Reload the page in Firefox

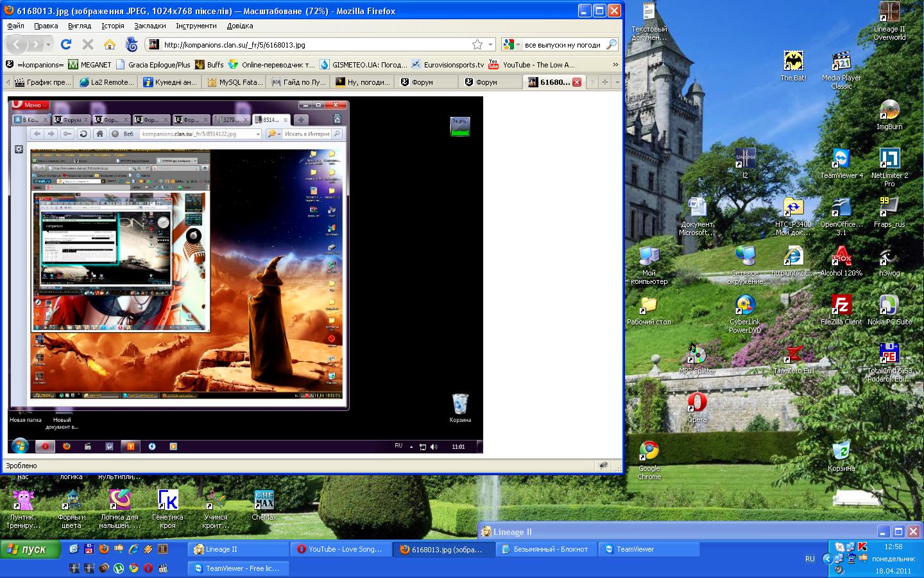coord(65,44)
